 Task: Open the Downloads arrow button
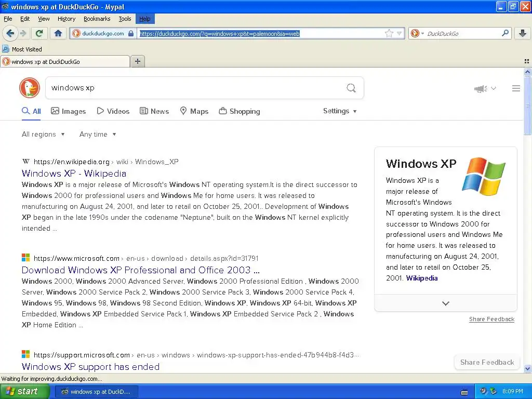pos(523,33)
